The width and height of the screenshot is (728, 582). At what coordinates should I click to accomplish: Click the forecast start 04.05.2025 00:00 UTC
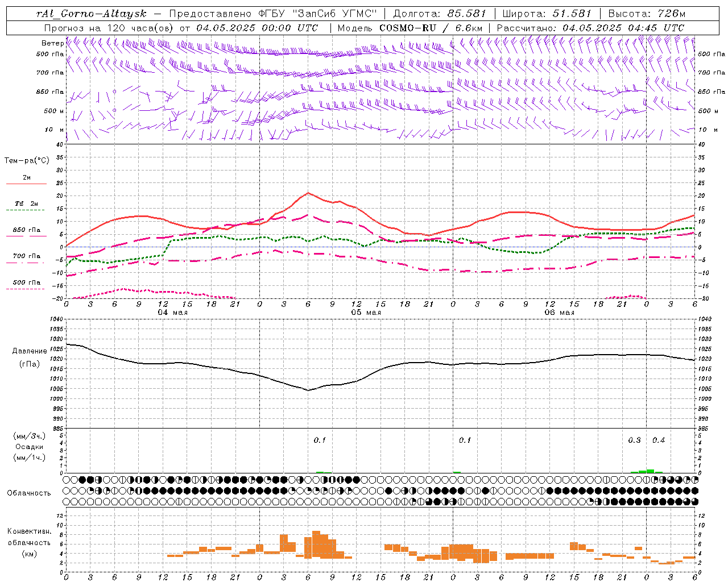(x=257, y=28)
